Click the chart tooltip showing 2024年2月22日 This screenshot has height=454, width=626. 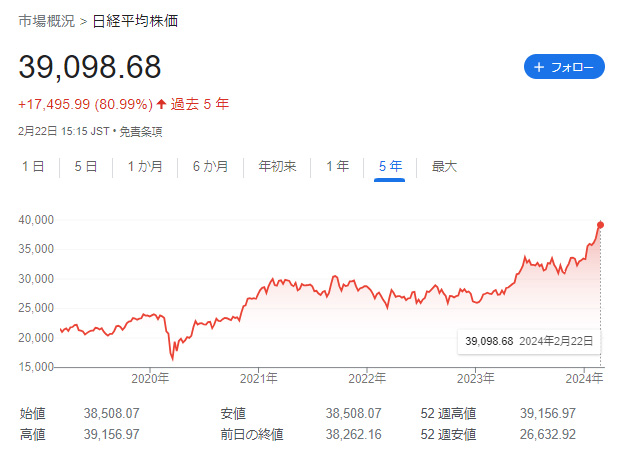click(529, 341)
